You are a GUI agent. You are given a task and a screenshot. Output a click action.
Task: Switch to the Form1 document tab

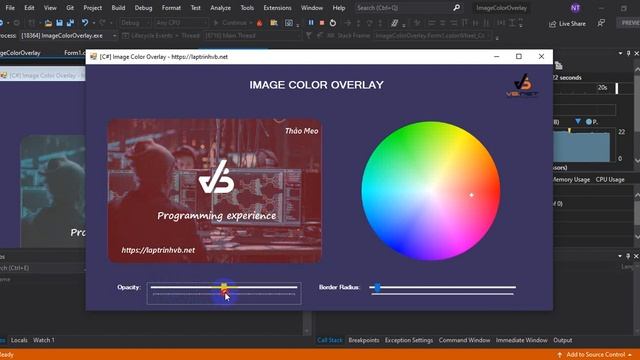pyautogui.click(x=75, y=53)
